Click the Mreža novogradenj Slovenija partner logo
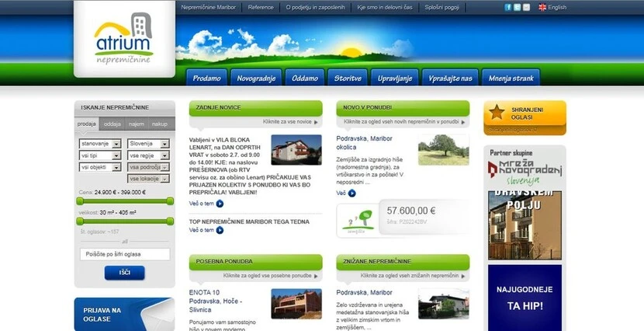Screen dimensions: 644x331 (x=525, y=171)
